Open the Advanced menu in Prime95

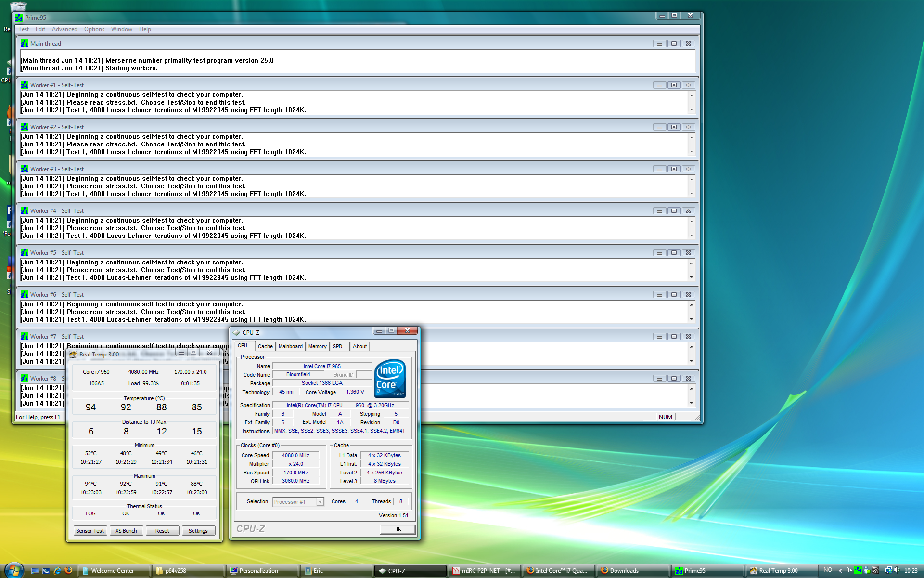click(x=64, y=29)
